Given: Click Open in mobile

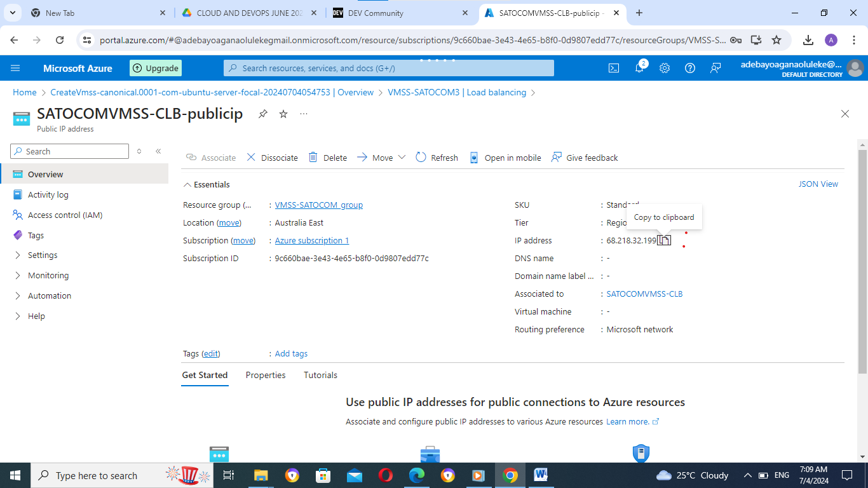Looking at the screenshot, I should (x=505, y=158).
